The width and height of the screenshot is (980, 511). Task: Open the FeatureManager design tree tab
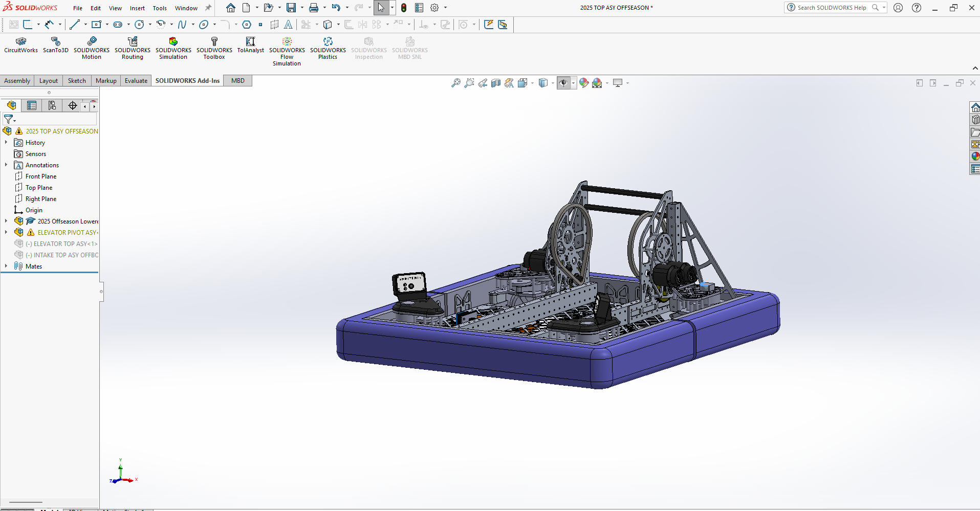11,105
